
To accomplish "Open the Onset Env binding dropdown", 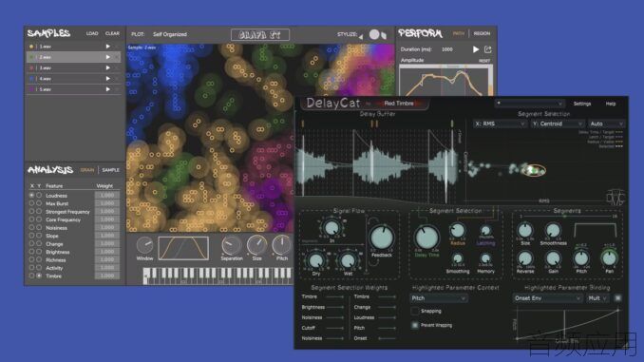I will click(x=548, y=298).
